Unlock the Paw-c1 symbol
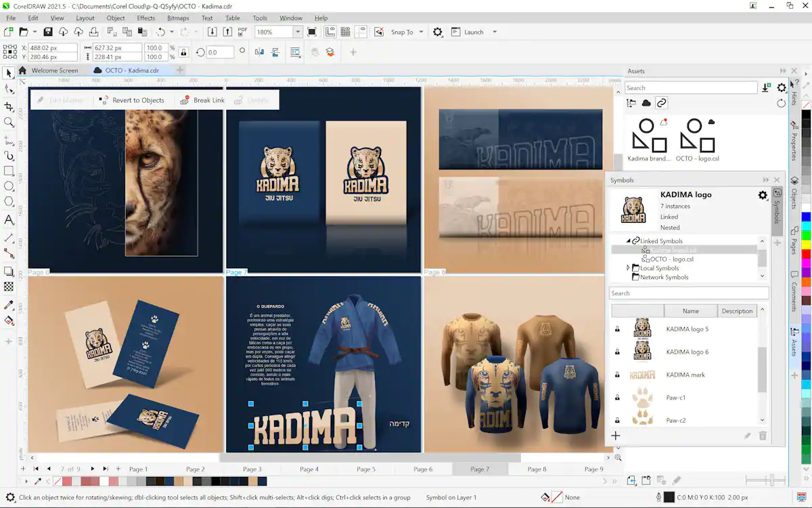Image resolution: width=812 pixels, height=508 pixels. (616, 398)
